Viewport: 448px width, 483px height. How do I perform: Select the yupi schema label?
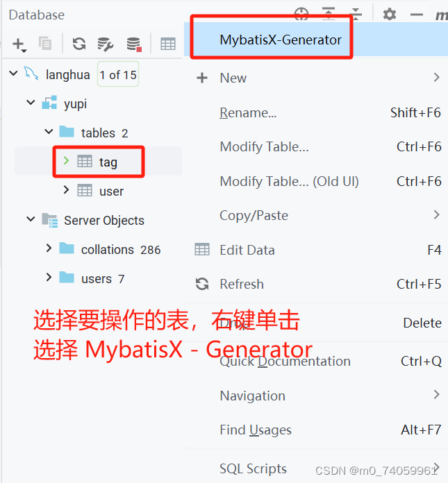[x=75, y=104]
